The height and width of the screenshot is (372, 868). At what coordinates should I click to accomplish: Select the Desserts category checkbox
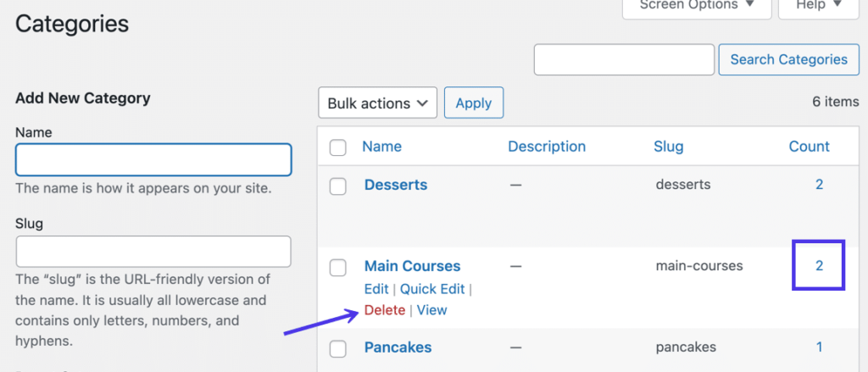(x=338, y=186)
